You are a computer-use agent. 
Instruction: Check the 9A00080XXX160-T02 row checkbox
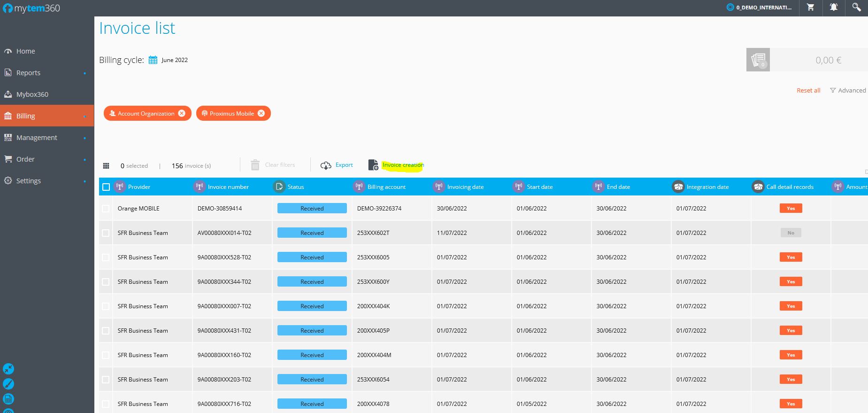point(106,355)
